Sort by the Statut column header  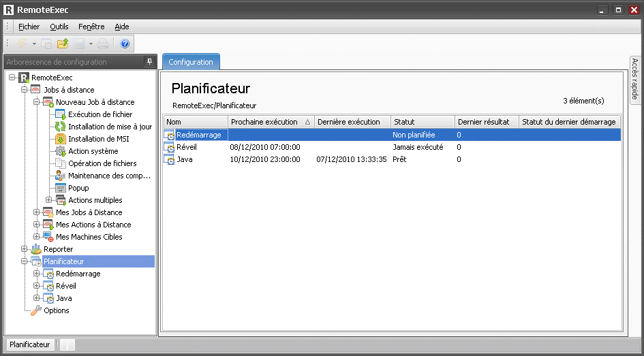pyautogui.click(x=423, y=122)
